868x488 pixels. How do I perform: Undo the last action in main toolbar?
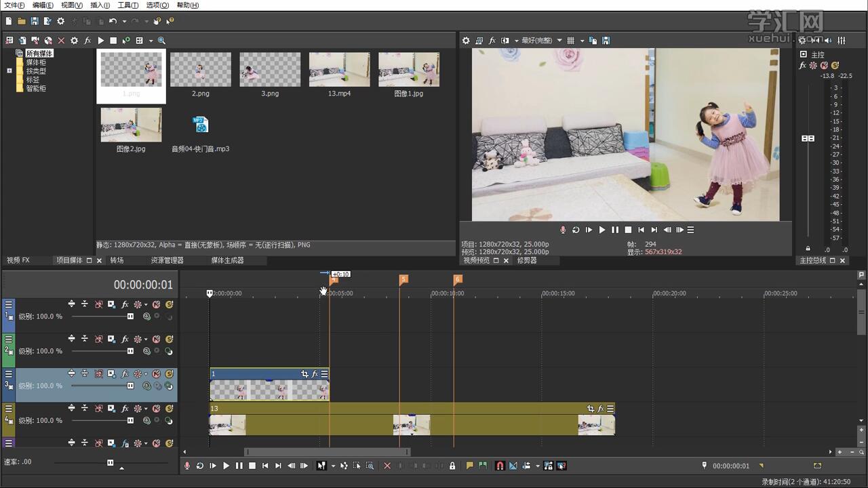tap(113, 22)
